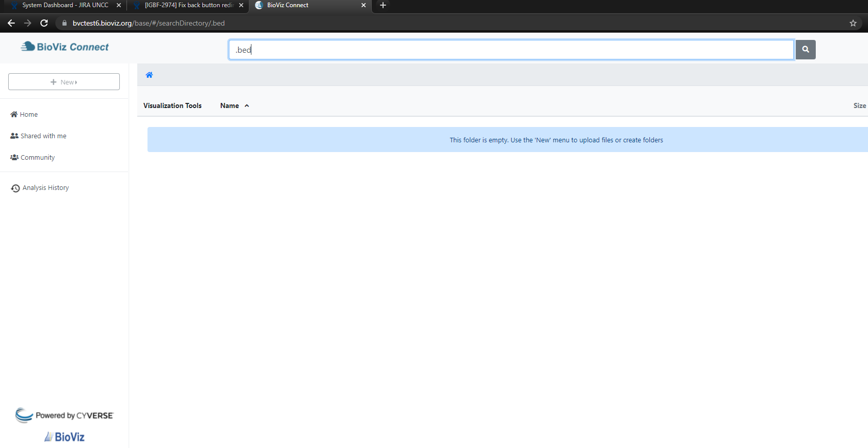The width and height of the screenshot is (868, 448).
Task: Click the home breadcrumb icon
Action: (x=149, y=75)
